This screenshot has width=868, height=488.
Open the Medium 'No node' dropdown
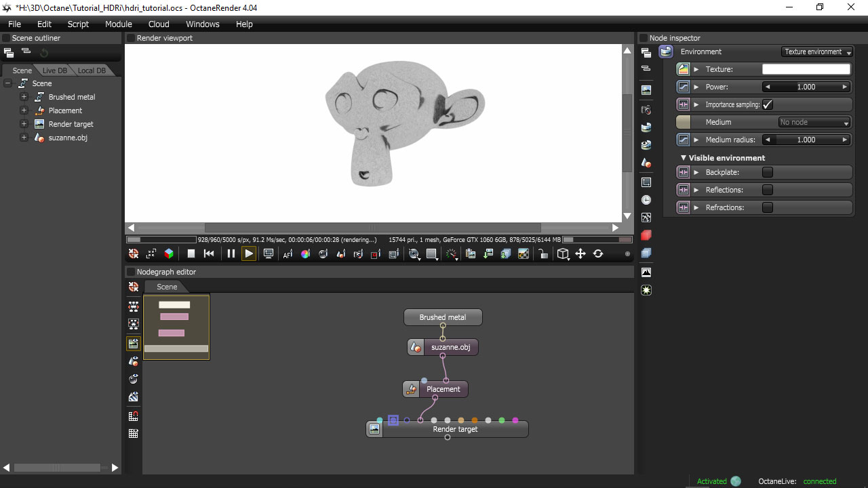click(x=814, y=122)
